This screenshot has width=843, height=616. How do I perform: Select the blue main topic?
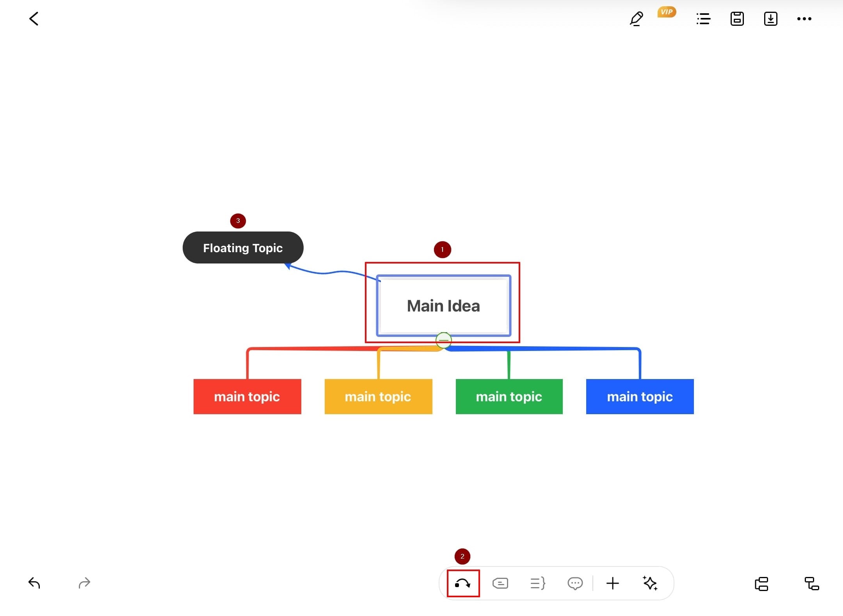[640, 397]
